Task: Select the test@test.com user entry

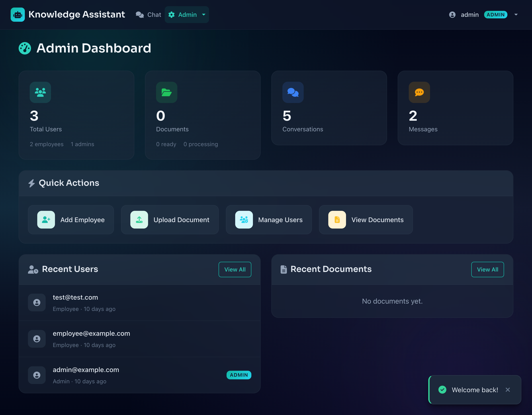Action: [x=140, y=303]
